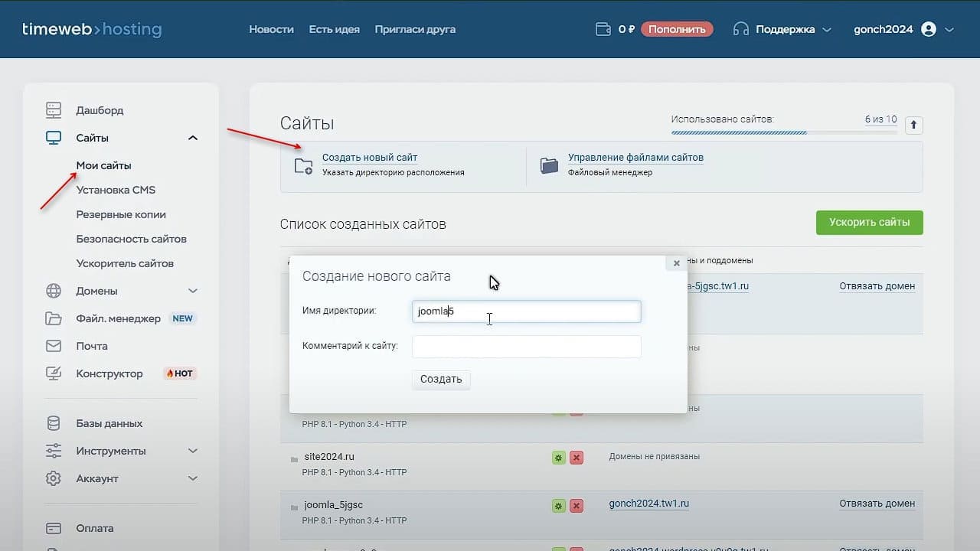980x551 pixels.
Task: Close the new site creation dialog
Action: (676, 263)
